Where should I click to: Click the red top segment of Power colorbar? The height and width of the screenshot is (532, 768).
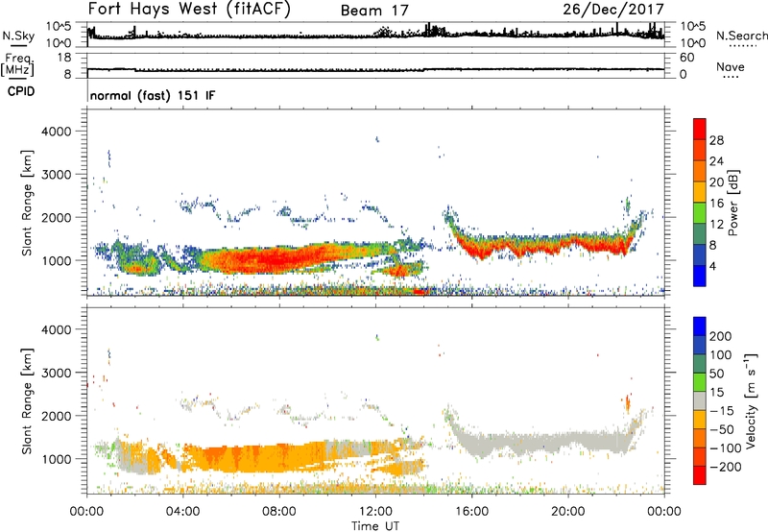700,129
